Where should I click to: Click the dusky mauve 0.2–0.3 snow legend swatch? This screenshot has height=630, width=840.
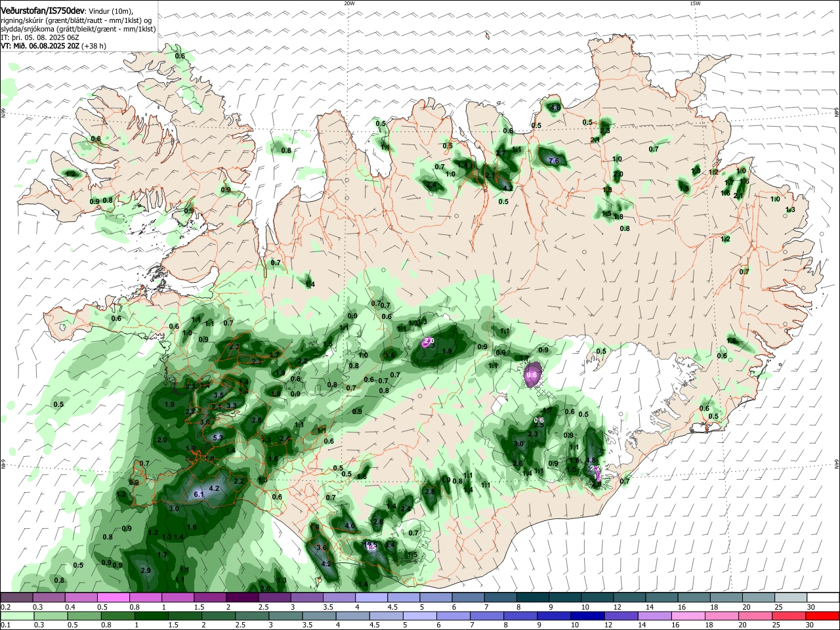(x=16, y=598)
